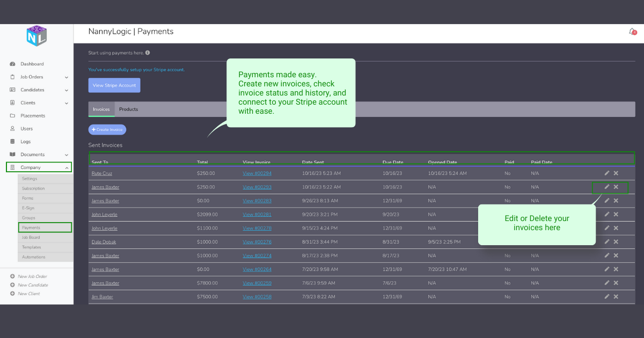Click the notification bell icon
The height and width of the screenshot is (338, 644).
click(x=632, y=32)
